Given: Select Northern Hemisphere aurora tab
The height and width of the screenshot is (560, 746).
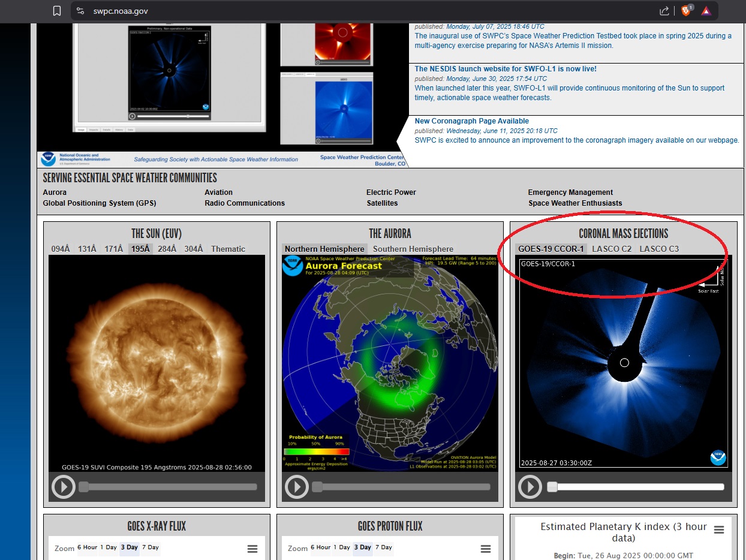Looking at the screenshot, I should (324, 249).
